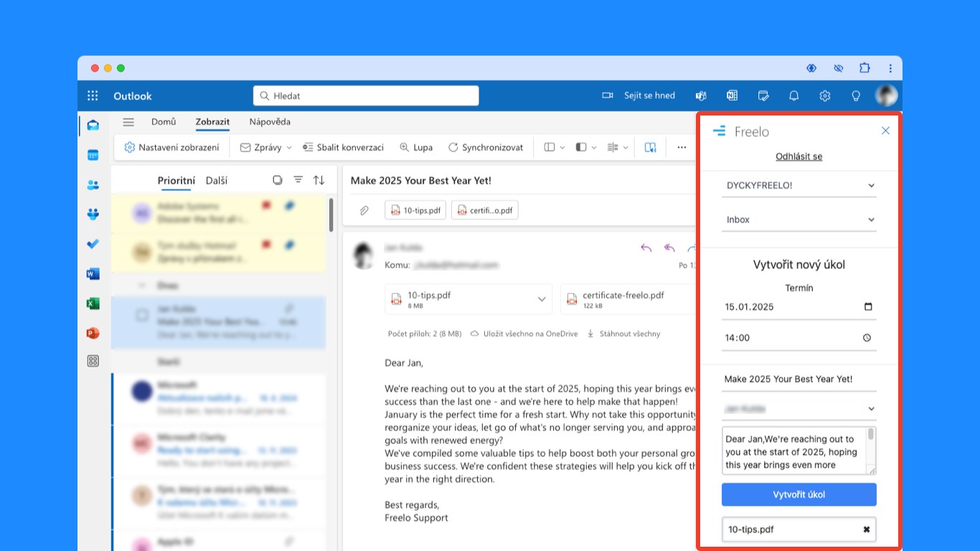Viewport: 980px width, 551px height.
Task: Open To Do checkmark in sidebar
Action: coord(93,244)
